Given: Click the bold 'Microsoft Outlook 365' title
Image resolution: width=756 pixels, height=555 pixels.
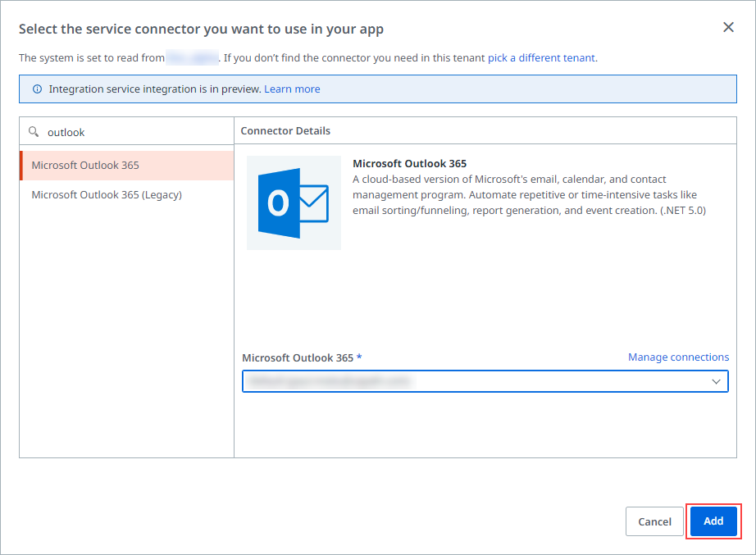Looking at the screenshot, I should 409,163.
